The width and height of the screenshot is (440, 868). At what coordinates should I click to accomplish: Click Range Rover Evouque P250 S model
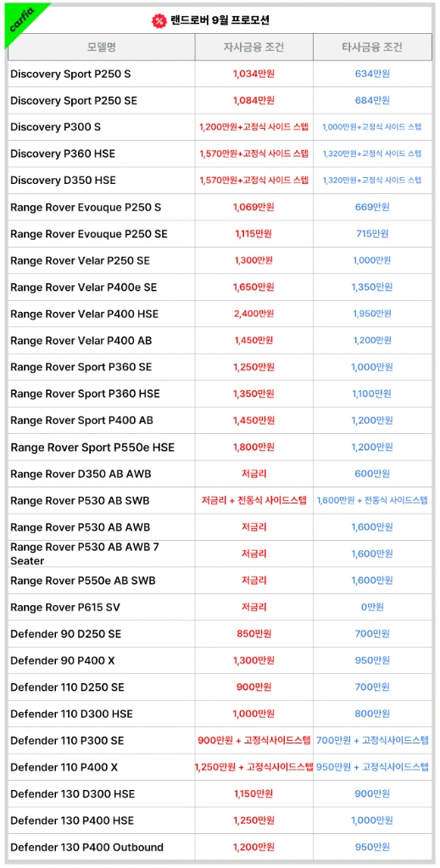point(86,207)
